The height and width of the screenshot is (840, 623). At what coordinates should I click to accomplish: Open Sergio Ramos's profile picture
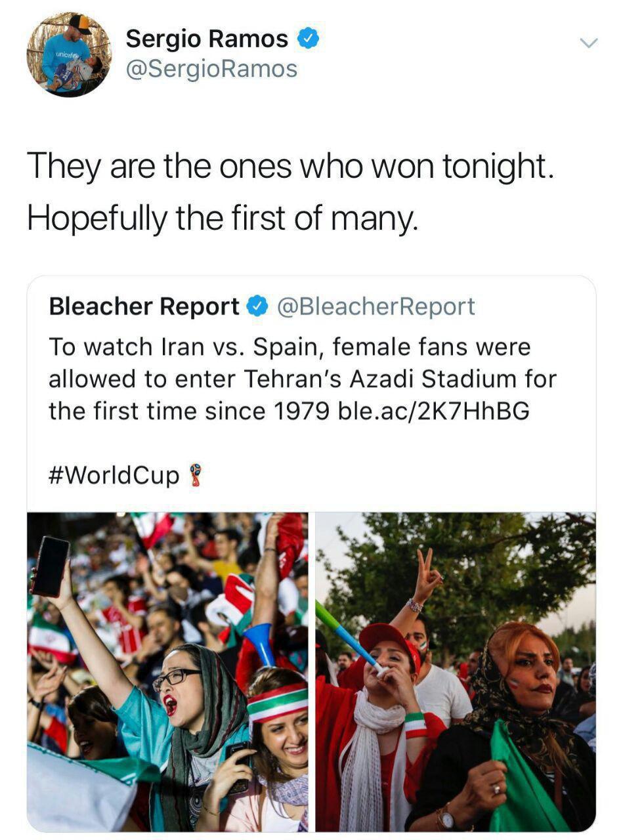tap(69, 55)
